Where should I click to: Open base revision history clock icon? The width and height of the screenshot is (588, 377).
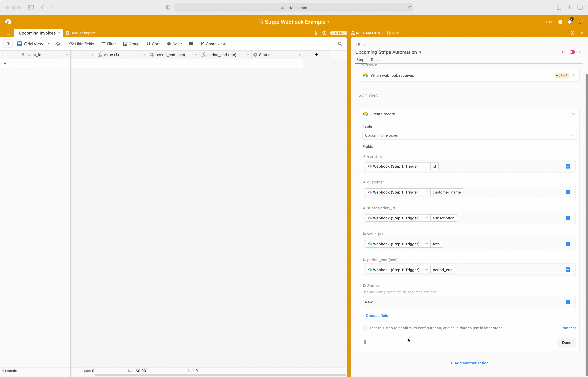point(324,33)
